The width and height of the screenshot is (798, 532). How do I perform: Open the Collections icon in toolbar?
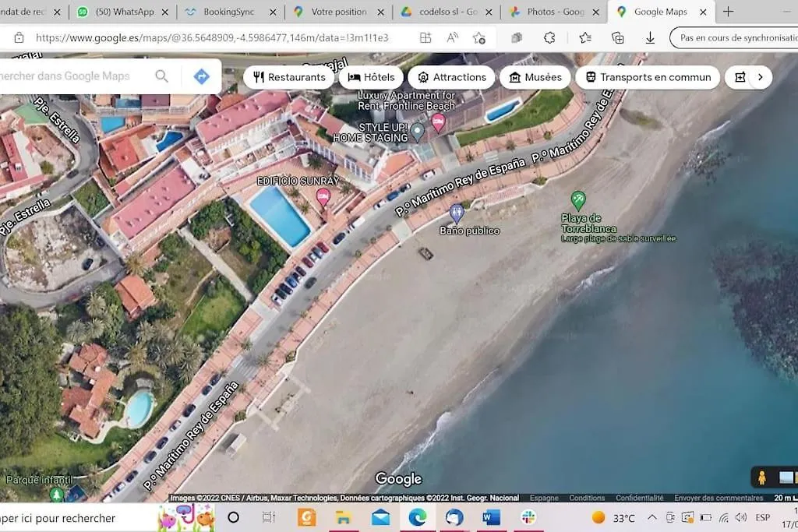[x=617, y=37]
